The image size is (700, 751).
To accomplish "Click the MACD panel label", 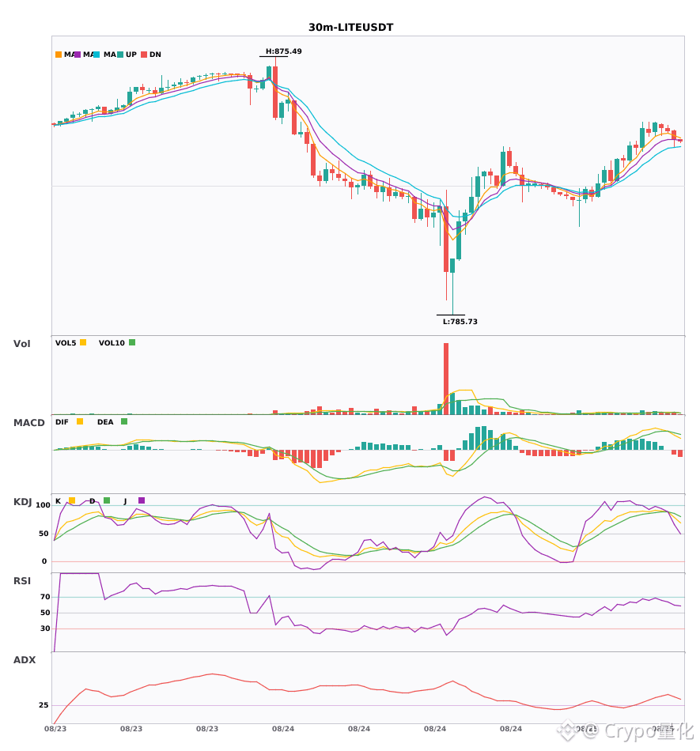I will coord(28,423).
